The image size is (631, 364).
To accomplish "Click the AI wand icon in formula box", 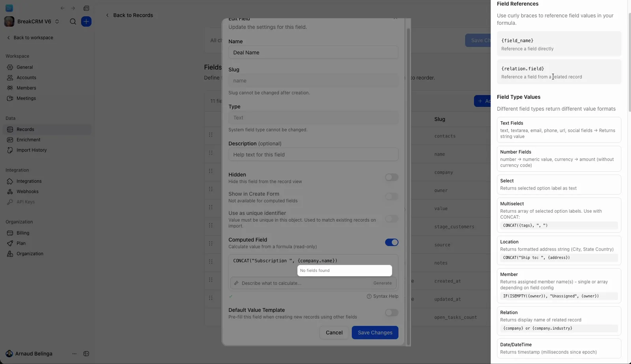I will coord(236,283).
